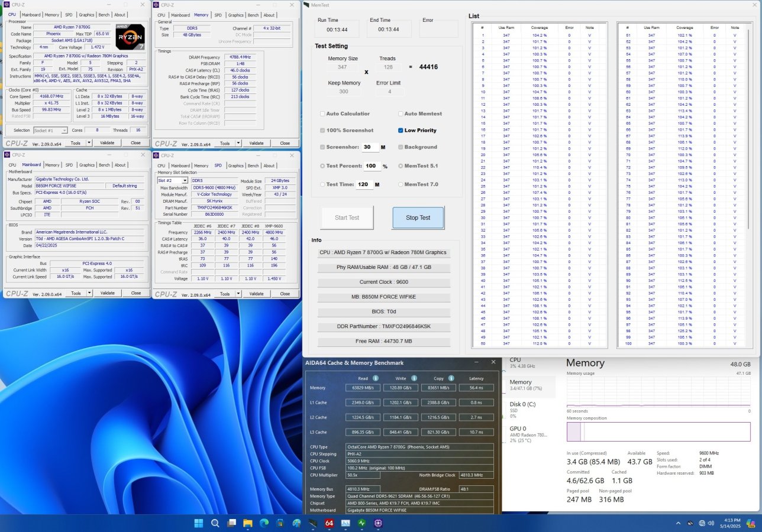Click the Test Percent input field
This screenshot has width=762, height=532.
pos(372,166)
